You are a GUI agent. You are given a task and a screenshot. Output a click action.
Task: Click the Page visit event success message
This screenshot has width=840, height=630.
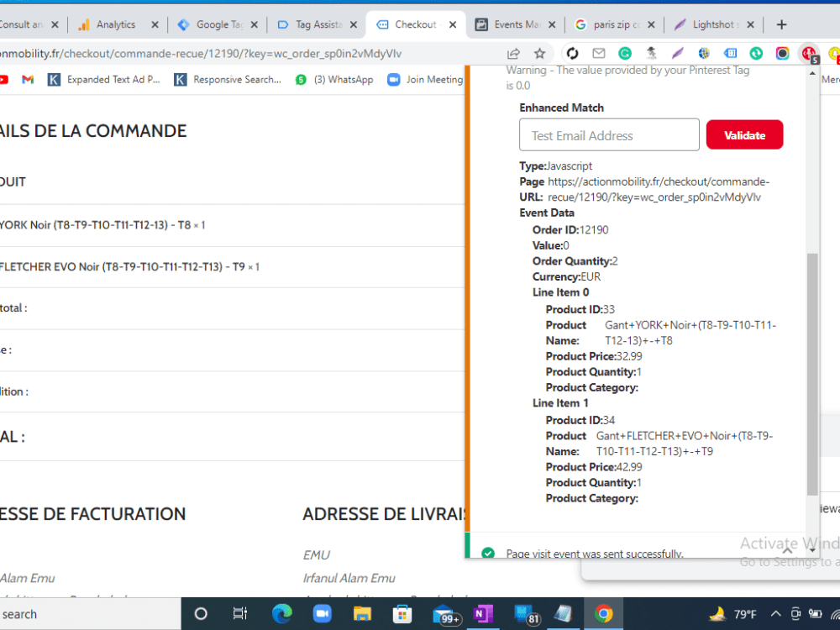[595, 554]
